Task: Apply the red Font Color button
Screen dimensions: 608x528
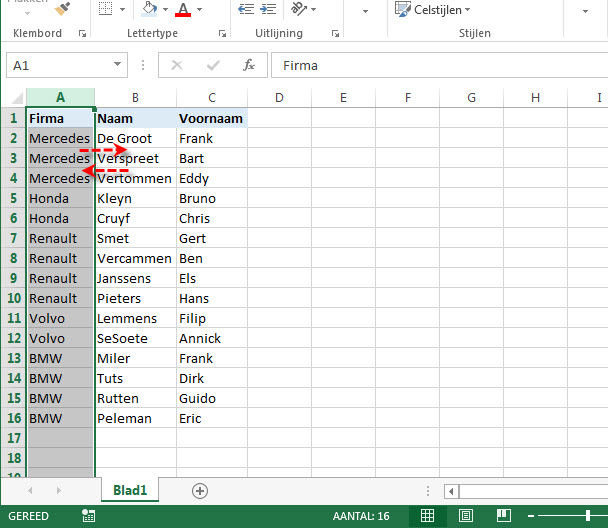Action: 183,9
